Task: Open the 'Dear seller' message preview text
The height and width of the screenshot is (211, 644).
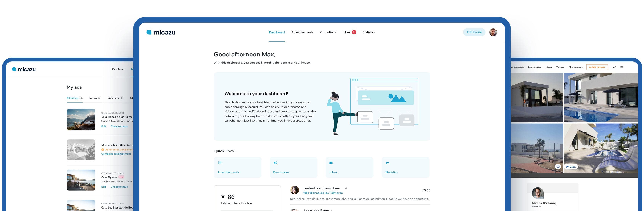Action: pyautogui.click(x=360, y=199)
